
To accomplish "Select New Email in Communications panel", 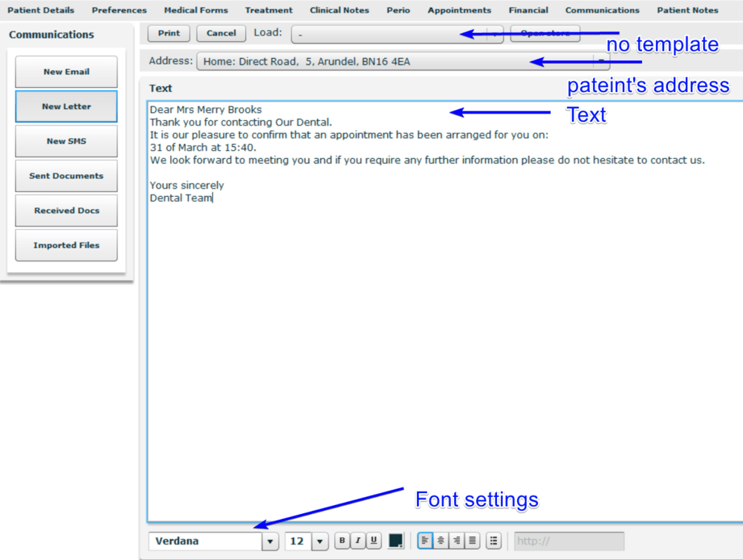I will coord(66,72).
